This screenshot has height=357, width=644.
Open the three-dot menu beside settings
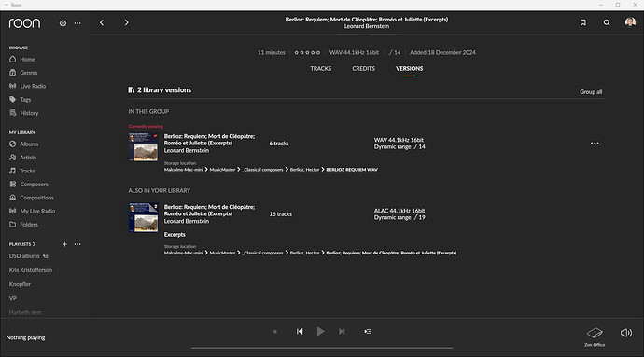point(77,23)
